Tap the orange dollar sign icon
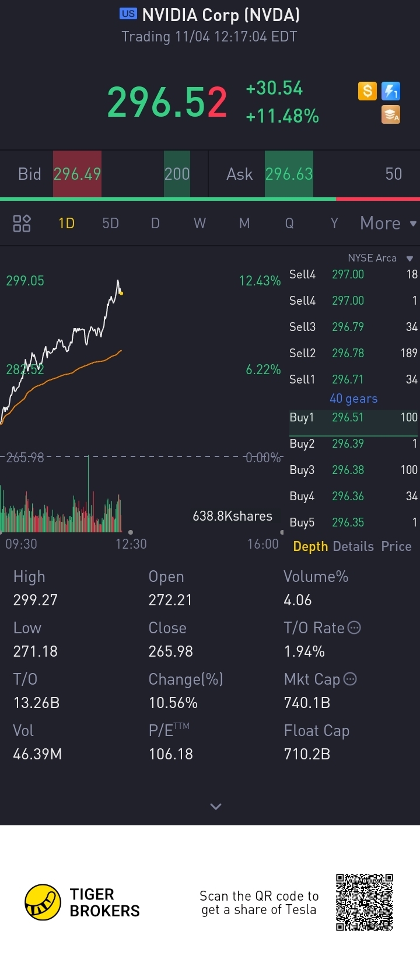420x980 pixels. (367, 91)
